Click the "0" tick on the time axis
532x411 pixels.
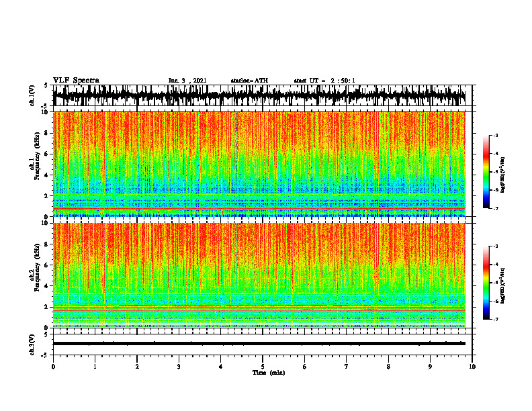53,367
